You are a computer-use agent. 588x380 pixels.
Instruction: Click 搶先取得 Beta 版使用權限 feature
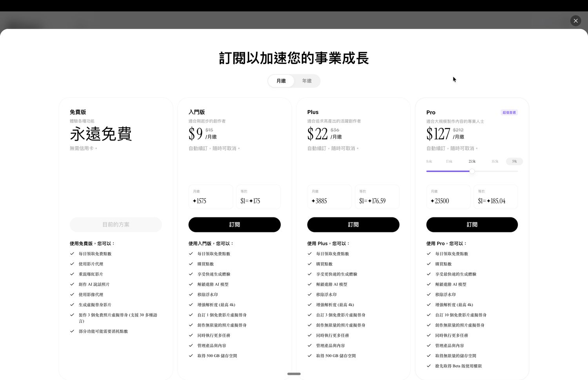(458, 366)
